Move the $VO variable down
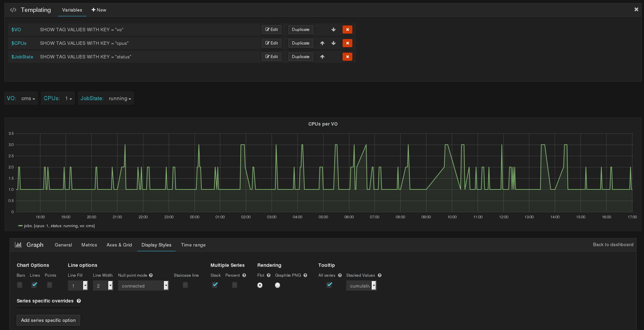This screenshot has height=330, width=644. point(334,30)
